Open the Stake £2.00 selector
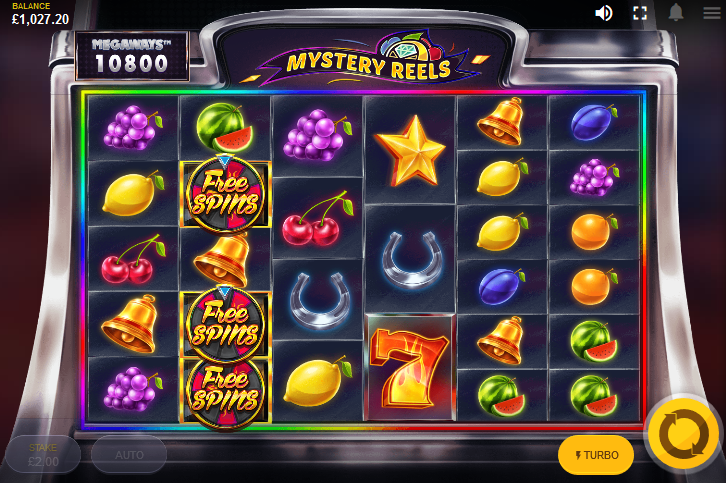726x483 pixels. click(x=43, y=455)
